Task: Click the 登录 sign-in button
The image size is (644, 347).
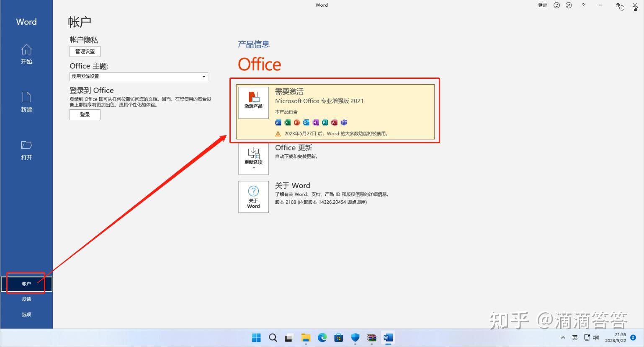Action: coord(85,114)
